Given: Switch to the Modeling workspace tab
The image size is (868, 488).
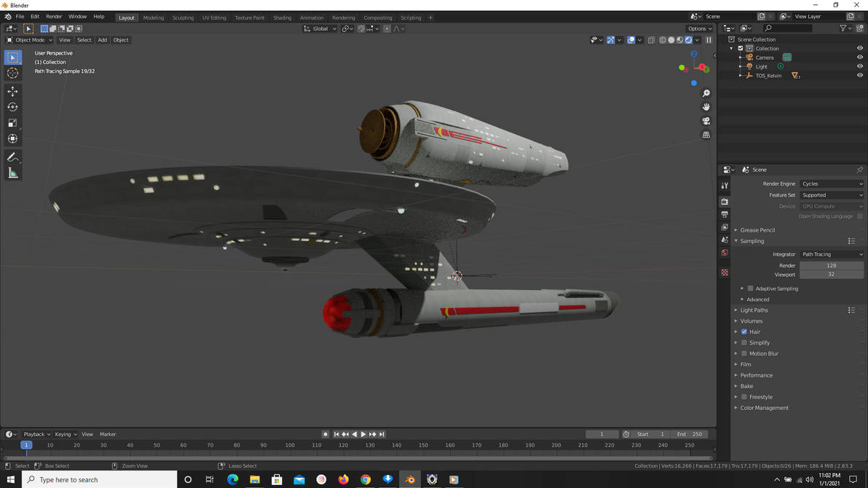Looking at the screenshot, I should pos(154,17).
